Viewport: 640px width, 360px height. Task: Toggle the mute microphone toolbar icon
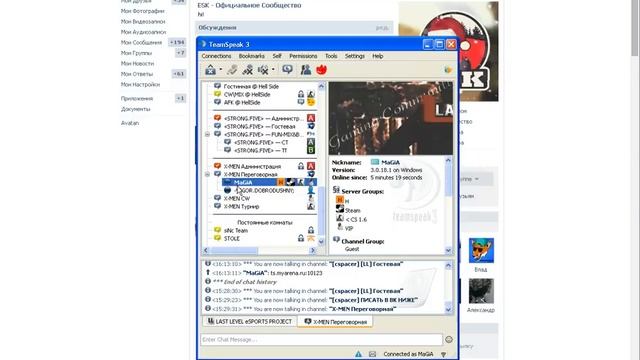coord(247,70)
